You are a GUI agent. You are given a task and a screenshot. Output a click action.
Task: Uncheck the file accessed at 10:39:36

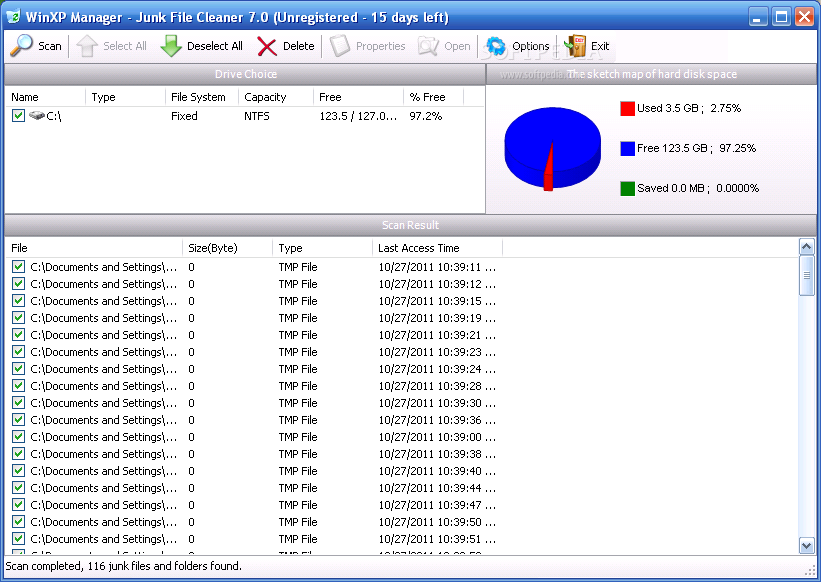pyautogui.click(x=18, y=420)
